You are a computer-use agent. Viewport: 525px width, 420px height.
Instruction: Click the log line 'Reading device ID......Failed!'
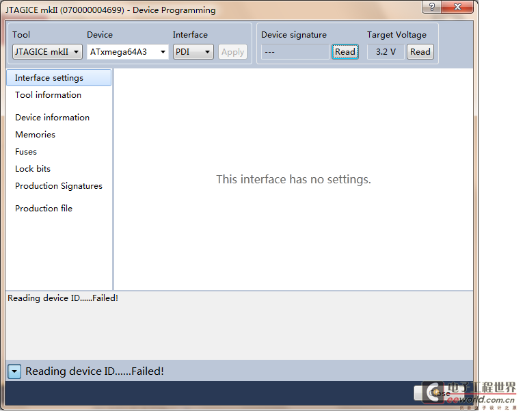(x=63, y=298)
